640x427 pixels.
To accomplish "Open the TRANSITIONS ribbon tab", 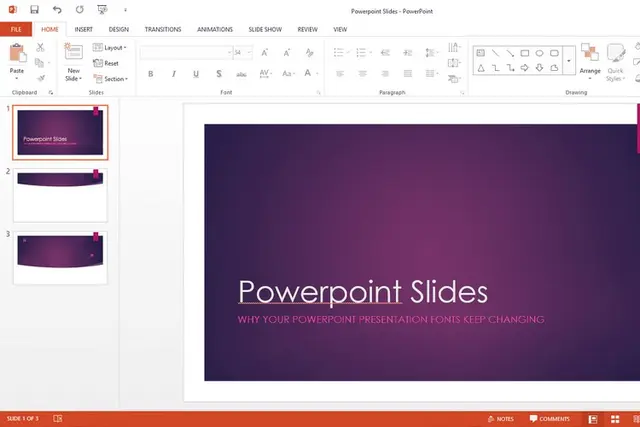I will point(163,29).
